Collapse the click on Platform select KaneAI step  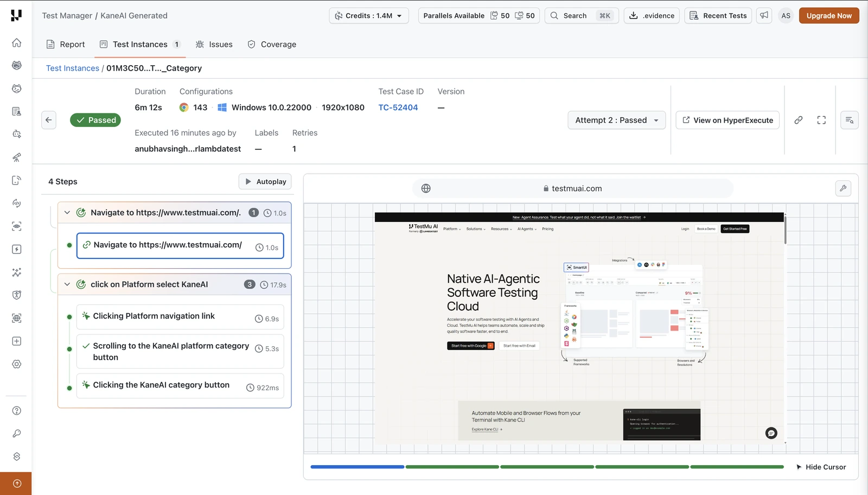[x=67, y=284]
